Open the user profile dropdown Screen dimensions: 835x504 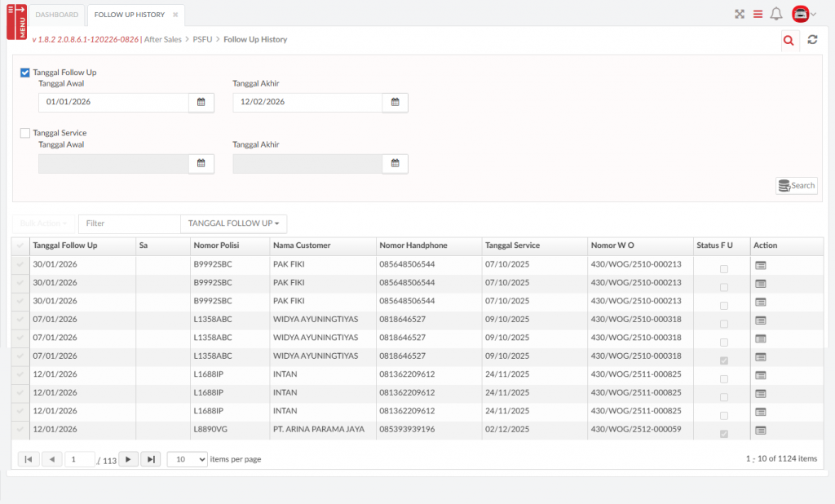(804, 14)
